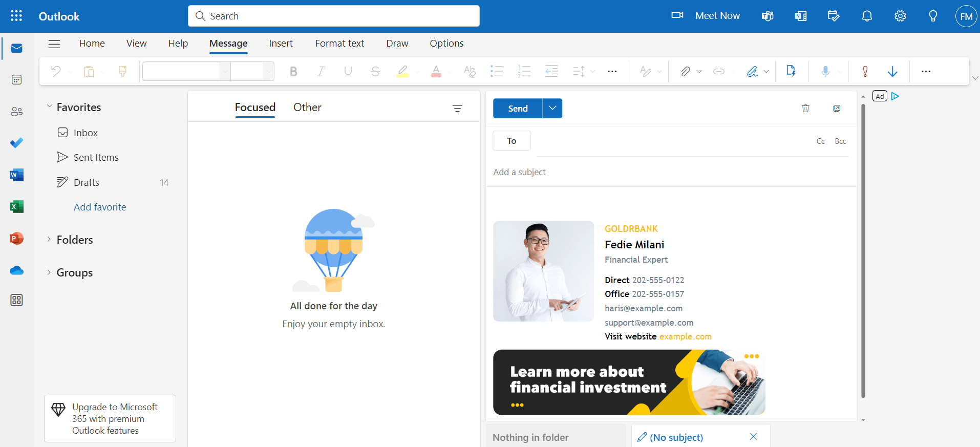Viewport: 980px width, 447px height.
Task: Close the (No subject) draft tab
Action: click(753, 437)
